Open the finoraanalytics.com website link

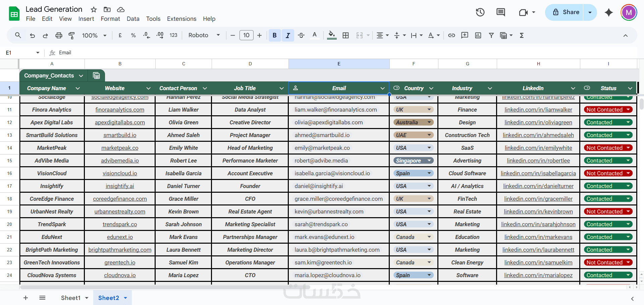pos(120,110)
